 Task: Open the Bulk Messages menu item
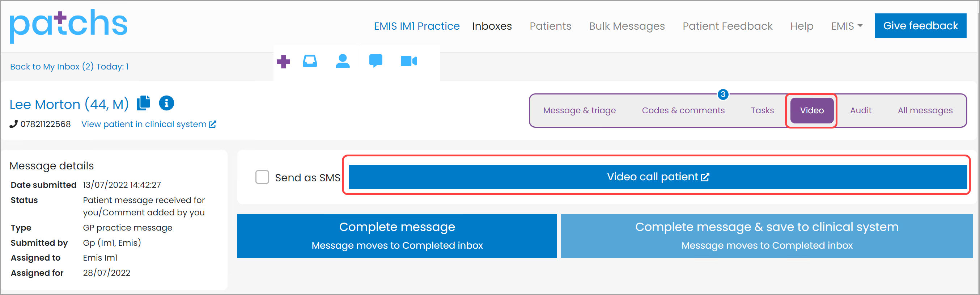(627, 26)
